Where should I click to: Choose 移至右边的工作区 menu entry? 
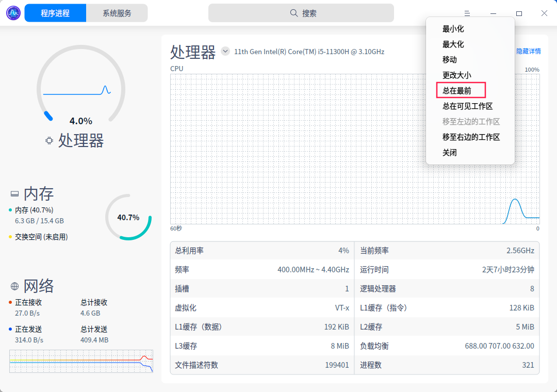click(471, 137)
